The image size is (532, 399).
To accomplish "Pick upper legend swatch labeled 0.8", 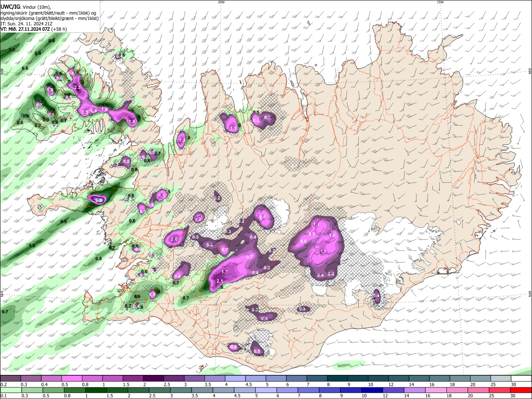I will tap(92, 379).
